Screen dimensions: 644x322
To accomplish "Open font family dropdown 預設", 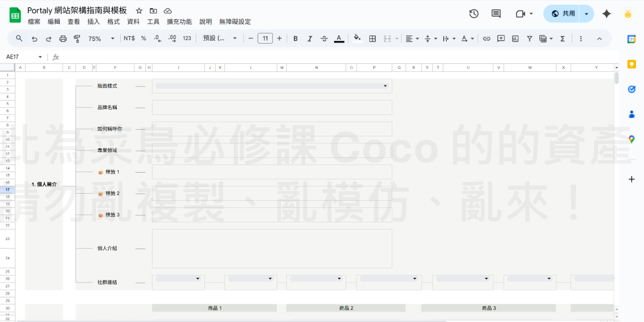I will [x=220, y=38].
